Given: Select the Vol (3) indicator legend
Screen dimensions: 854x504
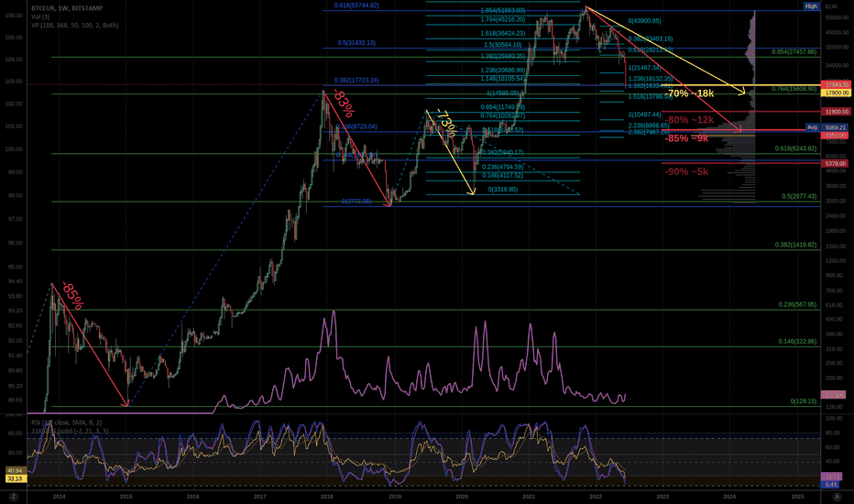Looking at the screenshot, I should coord(39,16).
